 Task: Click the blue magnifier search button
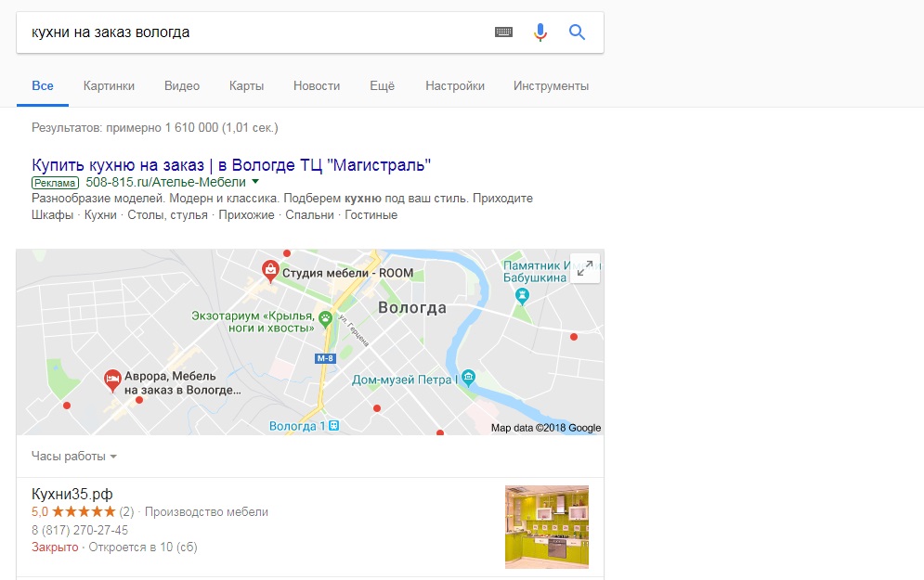click(577, 32)
